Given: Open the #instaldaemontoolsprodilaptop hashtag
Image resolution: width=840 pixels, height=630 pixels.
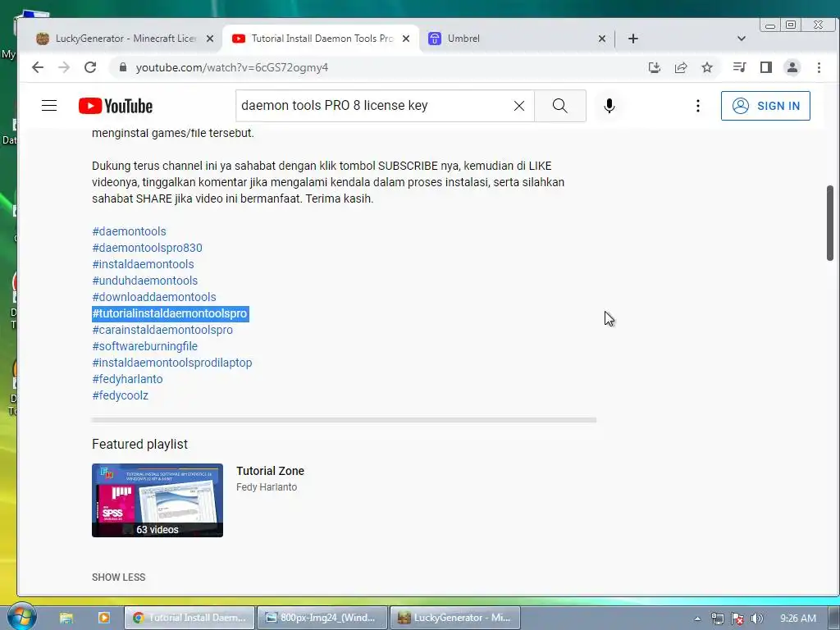Looking at the screenshot, I should (172, 363).
